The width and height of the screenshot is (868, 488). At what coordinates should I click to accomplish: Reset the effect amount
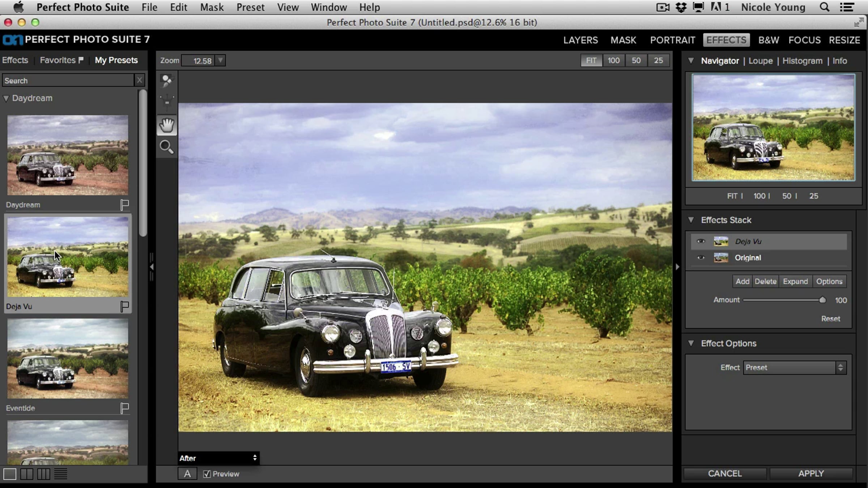pyautogui.click(x=830, y=319)
